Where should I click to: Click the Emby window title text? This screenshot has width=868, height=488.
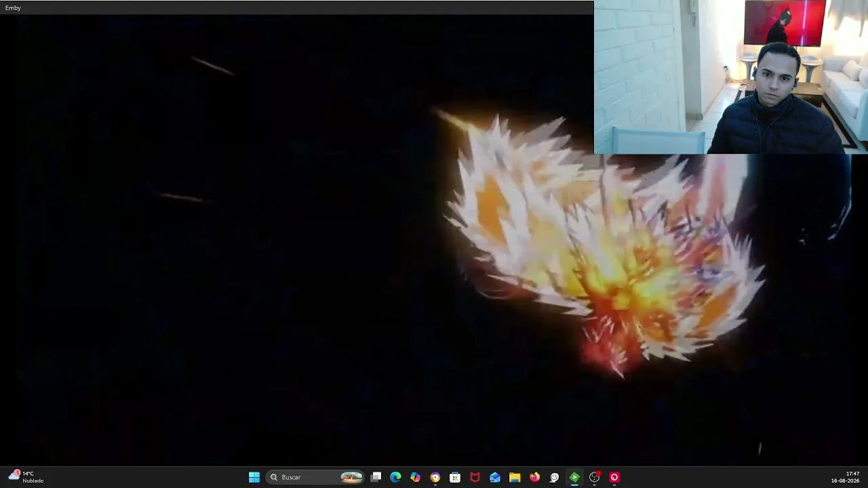13,7
